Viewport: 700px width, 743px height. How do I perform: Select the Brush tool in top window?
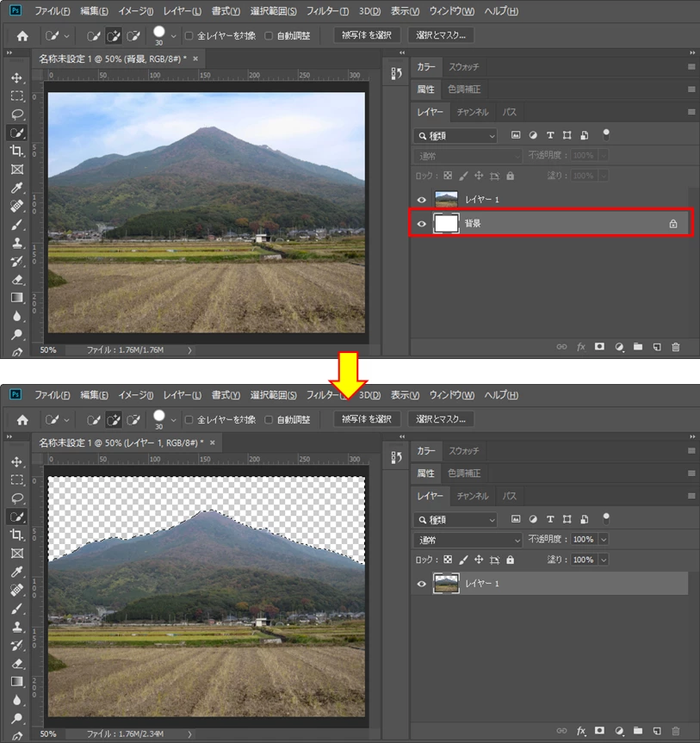click(17, 225)
